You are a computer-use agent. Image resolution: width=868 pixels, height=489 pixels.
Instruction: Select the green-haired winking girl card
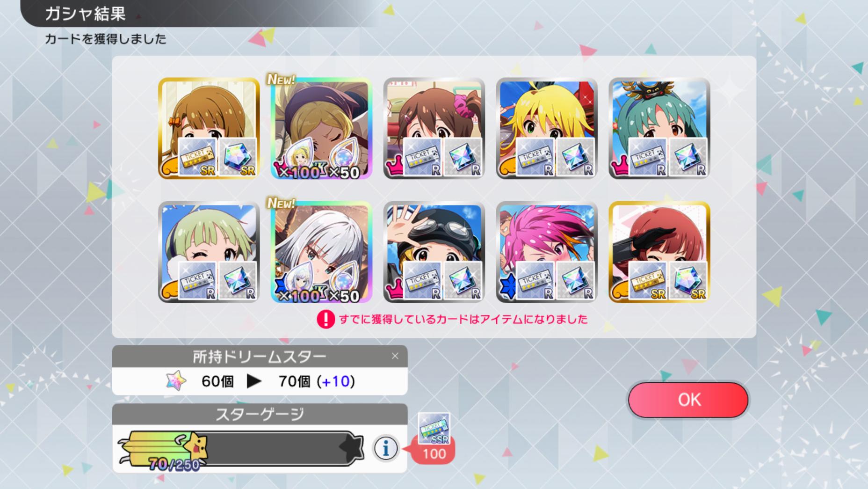(x=209, y=252)
